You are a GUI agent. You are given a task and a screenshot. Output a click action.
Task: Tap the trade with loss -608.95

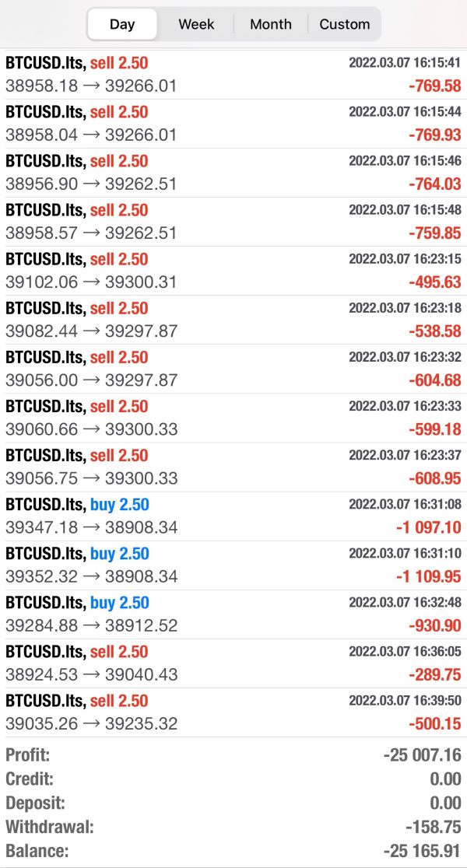tap(233, 467)
